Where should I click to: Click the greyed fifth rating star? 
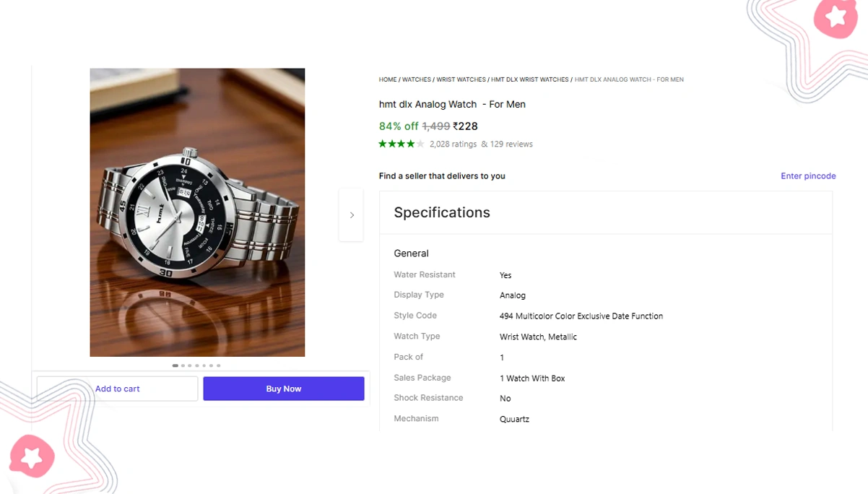click(x=417, y=144)
